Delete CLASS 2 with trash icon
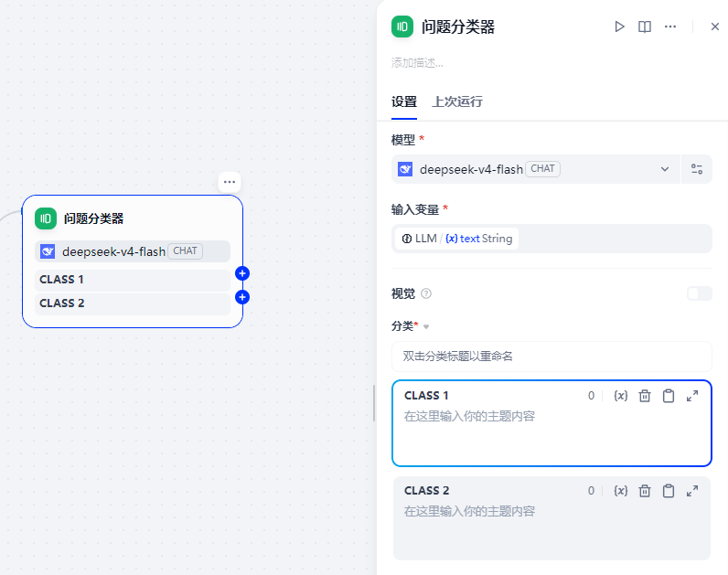 645,491
